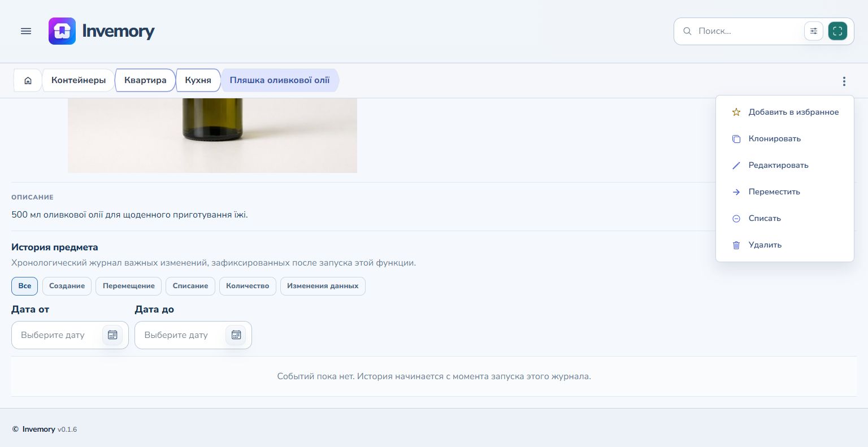Select the Все history filter
868x447 pixels.
[x=25, y=286]
